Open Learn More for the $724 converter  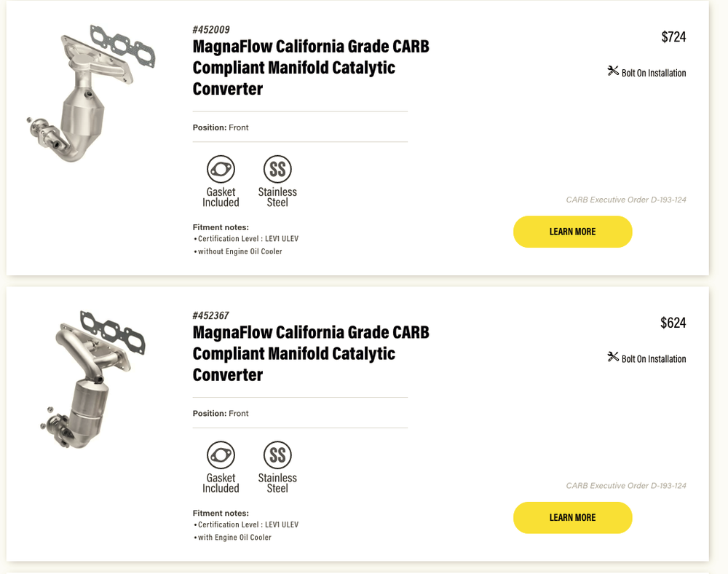(572, 232)
